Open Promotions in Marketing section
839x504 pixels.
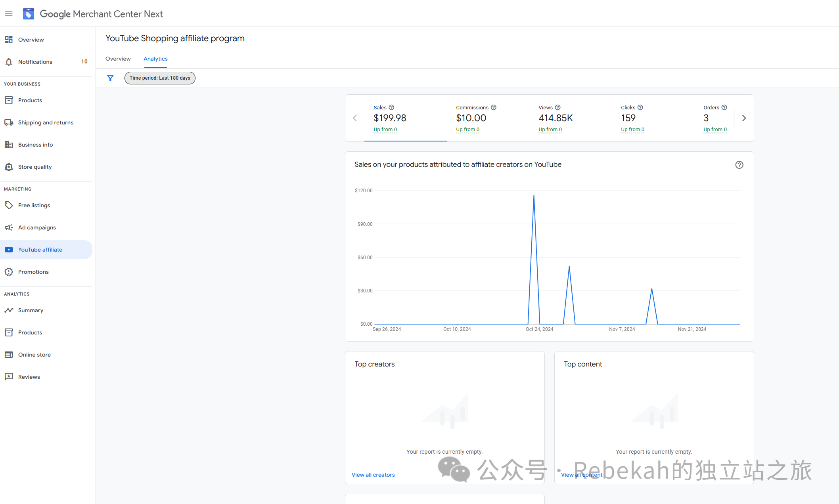click(46, 272)
